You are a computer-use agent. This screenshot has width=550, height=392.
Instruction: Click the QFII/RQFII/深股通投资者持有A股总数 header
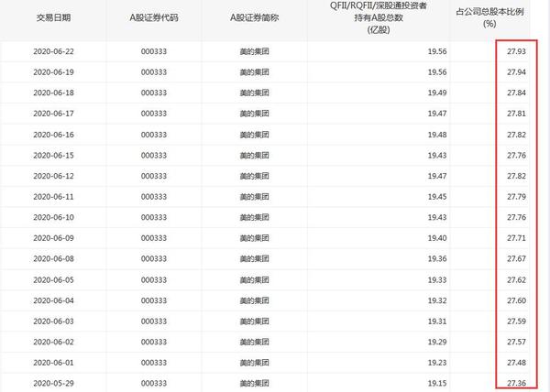pyautogui.click(x=379, y=17)
